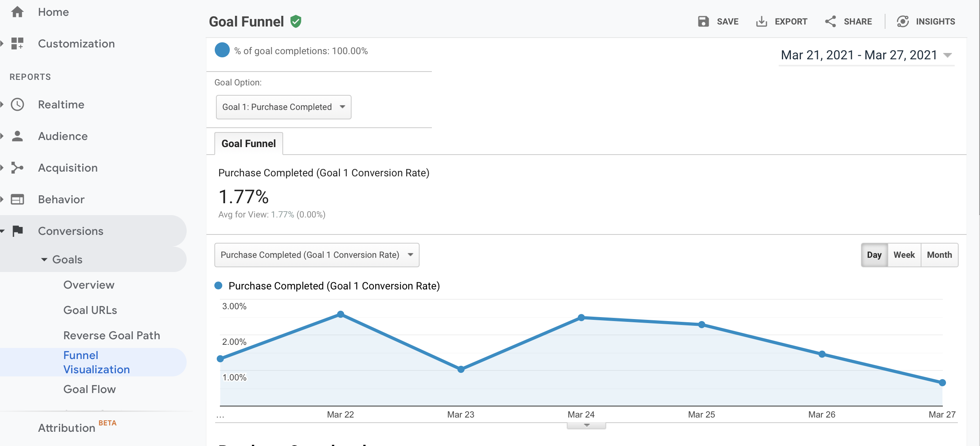
Task: Switch chart view to Week
Action: [904, 255]
